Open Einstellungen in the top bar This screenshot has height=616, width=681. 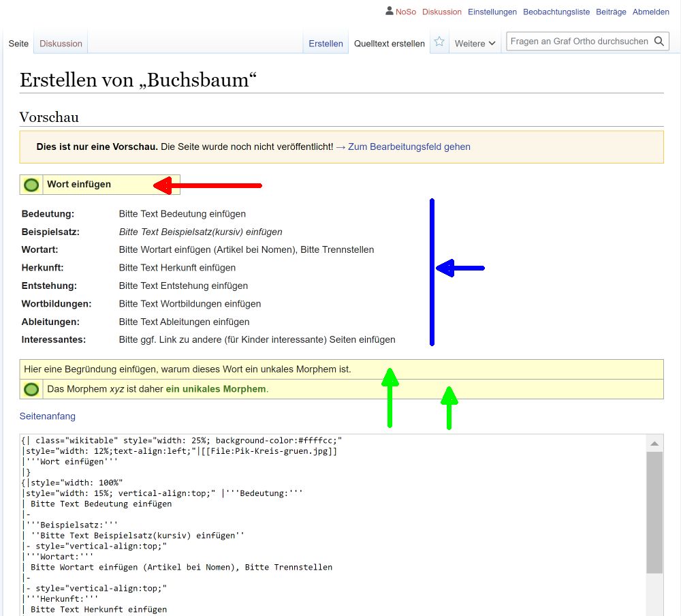pyautogui.click(x=492, y=12)
